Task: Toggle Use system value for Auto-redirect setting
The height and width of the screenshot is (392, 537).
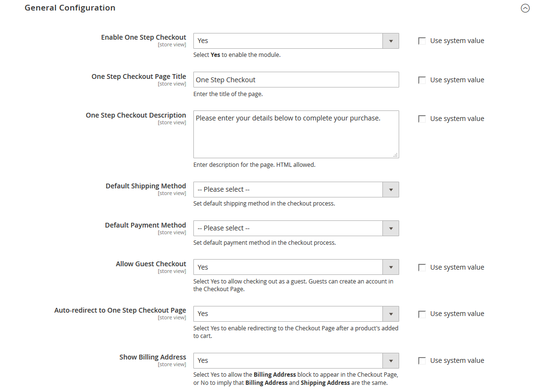Action: pos(422,314)
